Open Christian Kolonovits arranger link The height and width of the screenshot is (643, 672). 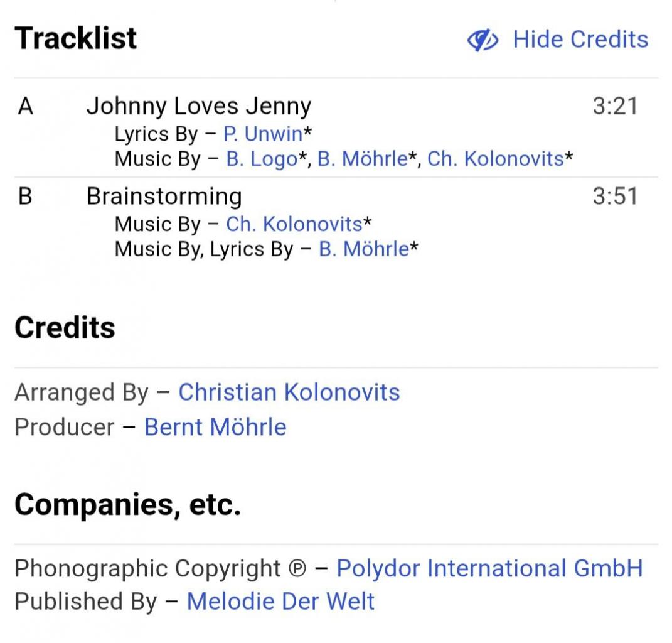point(289,392)
